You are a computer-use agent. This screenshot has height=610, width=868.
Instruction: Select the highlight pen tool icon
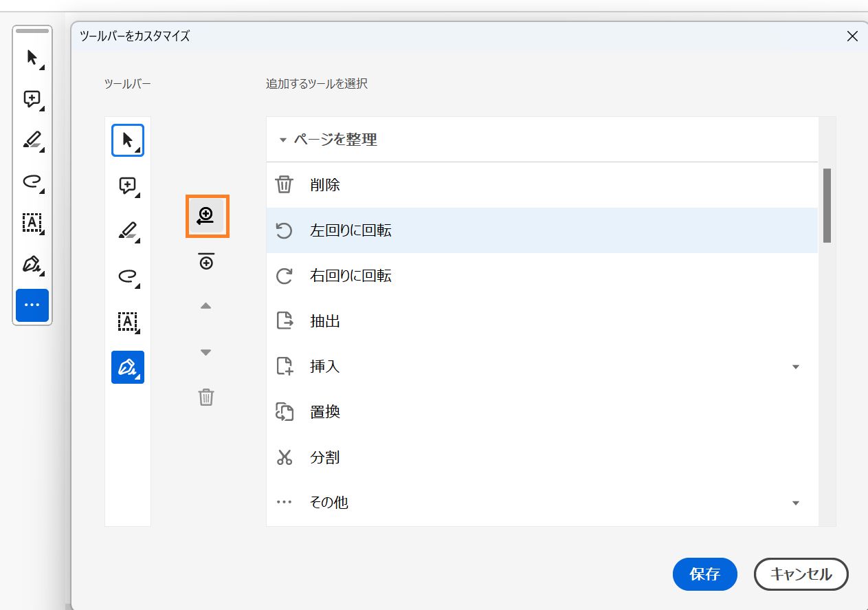(x=32, y=140)
